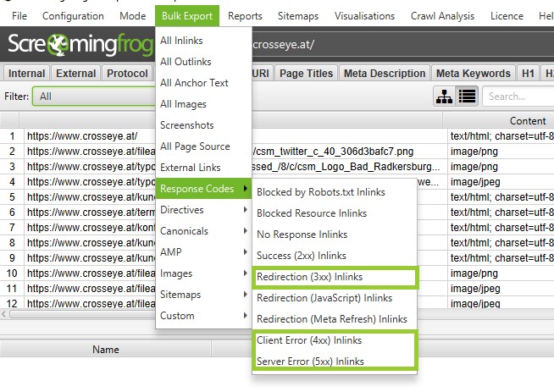
Task: Open the Sitemaps menu in menu bar
Action: [x=298, y=16]
